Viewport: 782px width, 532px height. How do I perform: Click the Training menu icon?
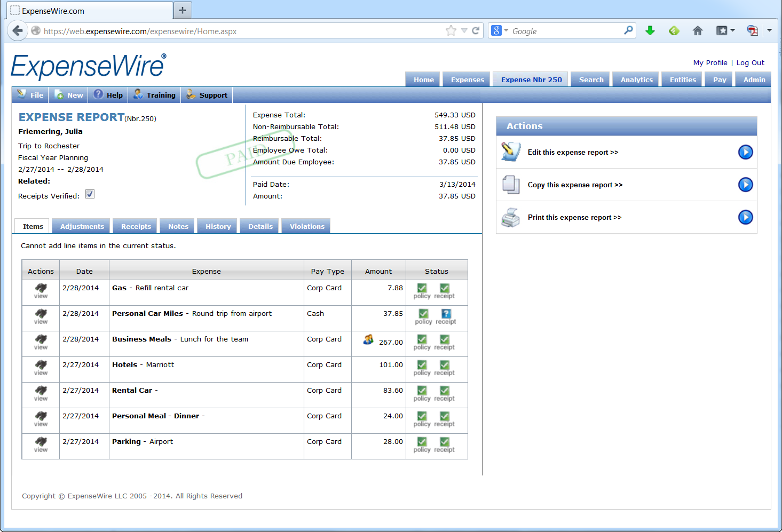click(137, 94)
